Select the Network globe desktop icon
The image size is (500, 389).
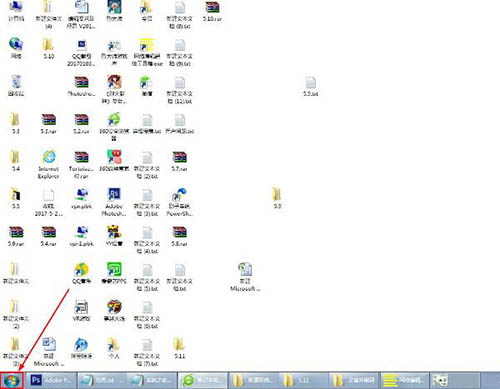click(16, 48)
